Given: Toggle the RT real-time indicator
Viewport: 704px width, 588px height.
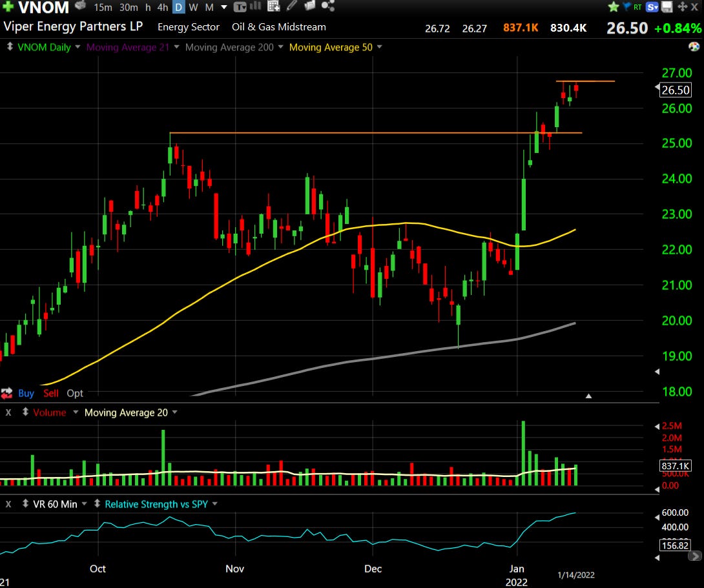Looking at the screenshot, I should (x=637, y=7).
